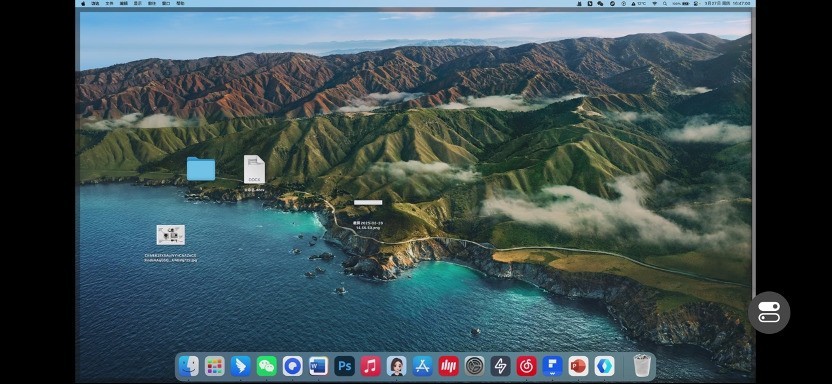Image resolution: width=832 pixels, height=384 pixels.
Task: Open System Preferences from the dock
Action: (474, 366)
